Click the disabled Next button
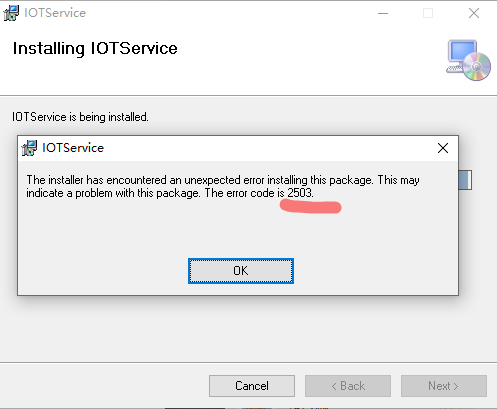 (x=444, y=386)
